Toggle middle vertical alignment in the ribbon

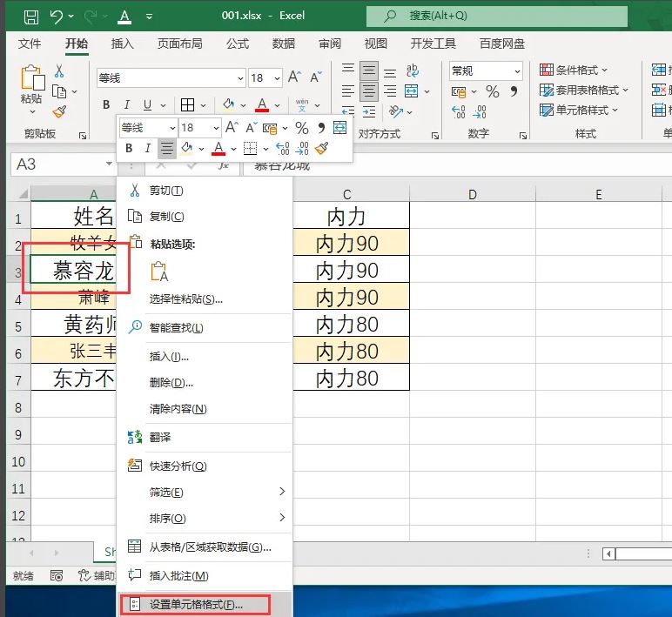pyautogui.click(x=368, y=70)
